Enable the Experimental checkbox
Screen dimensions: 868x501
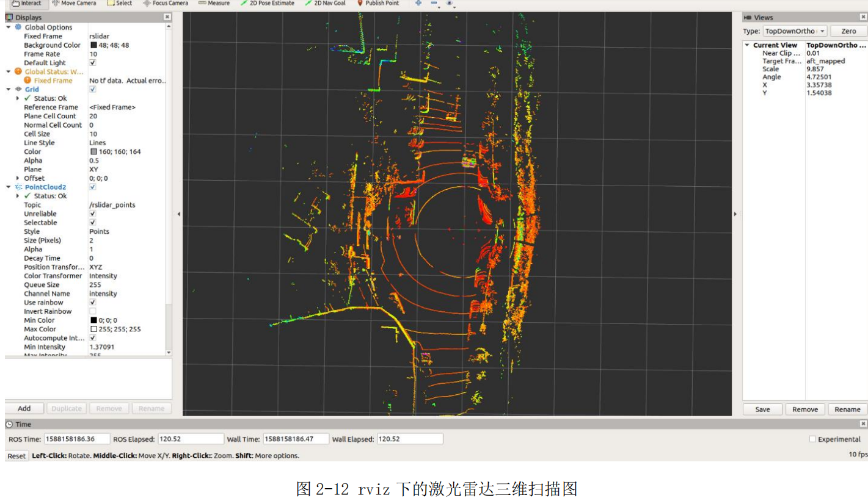812,439
